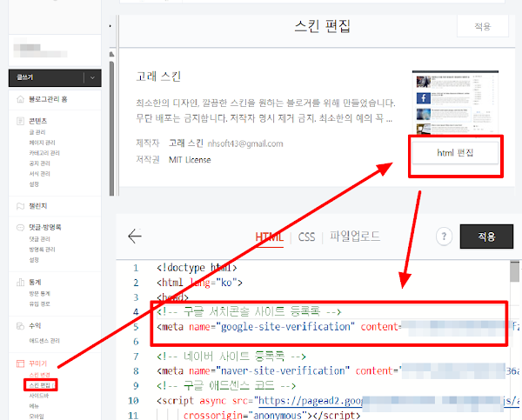
Task: Switch to the CSS tab
Action: (x=306, y=237)
